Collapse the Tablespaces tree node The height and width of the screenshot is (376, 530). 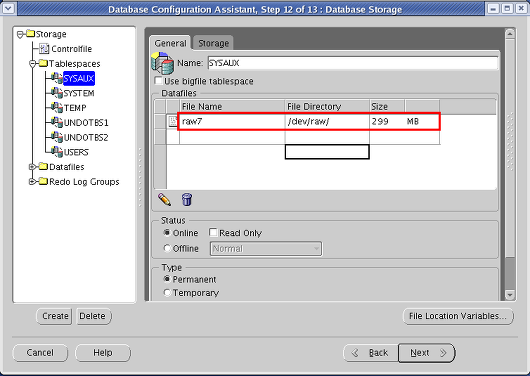(x=33, y=64)
